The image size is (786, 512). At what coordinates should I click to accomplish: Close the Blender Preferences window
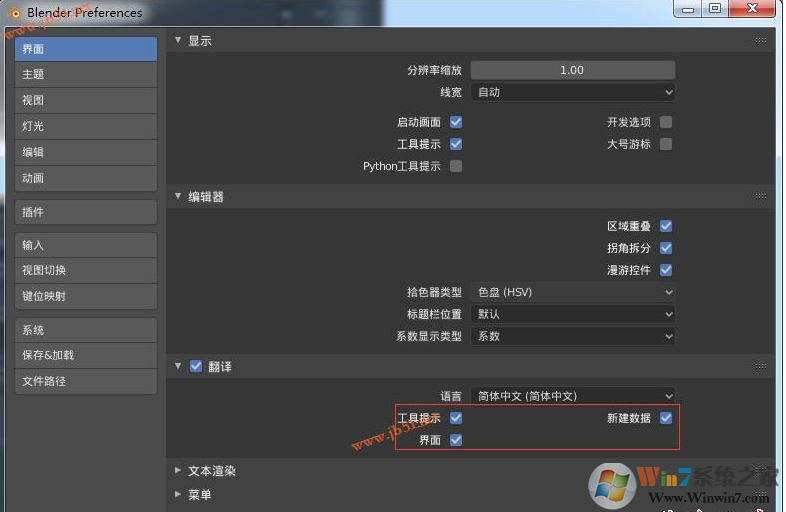click(752, 9)
